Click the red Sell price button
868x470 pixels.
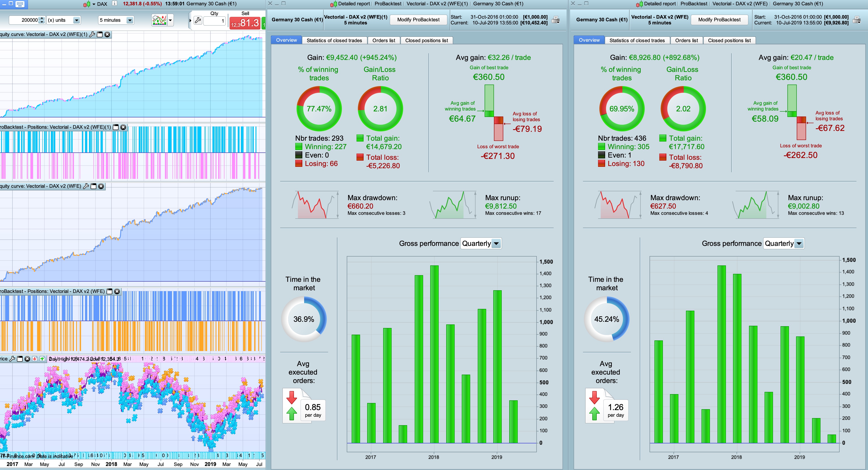[245, 23]
